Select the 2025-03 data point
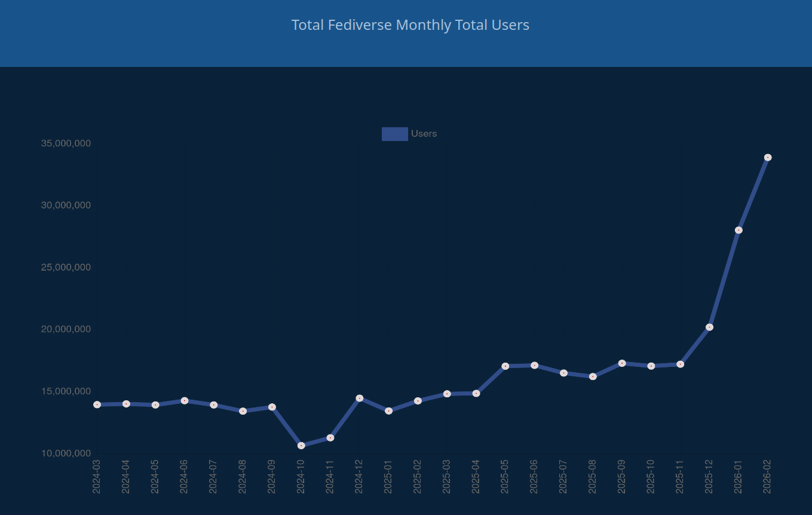This screenshot has width=812, height=515. [447, 394]
